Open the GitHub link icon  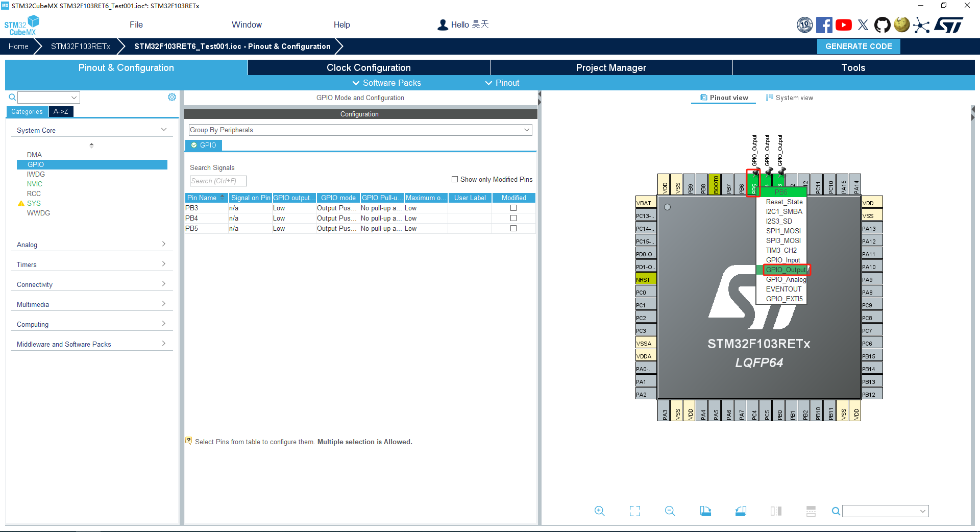[x=883, y=25]
